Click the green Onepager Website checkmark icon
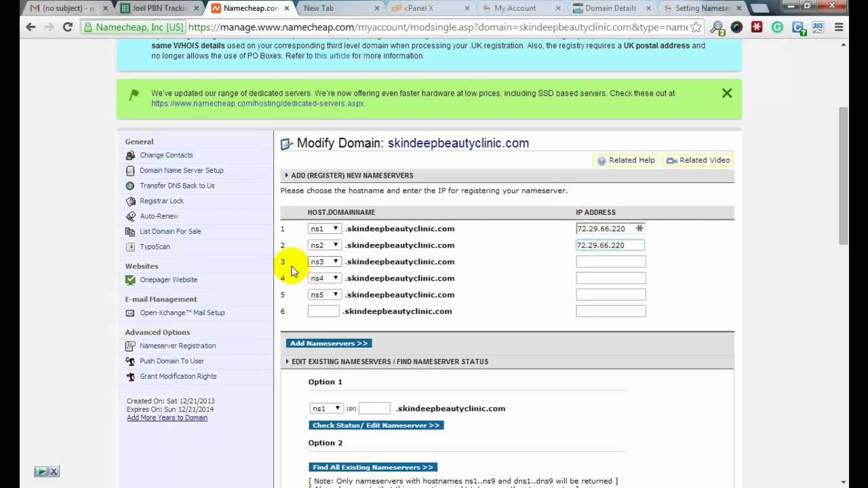 pyautogui.click(x=130, y=279)
